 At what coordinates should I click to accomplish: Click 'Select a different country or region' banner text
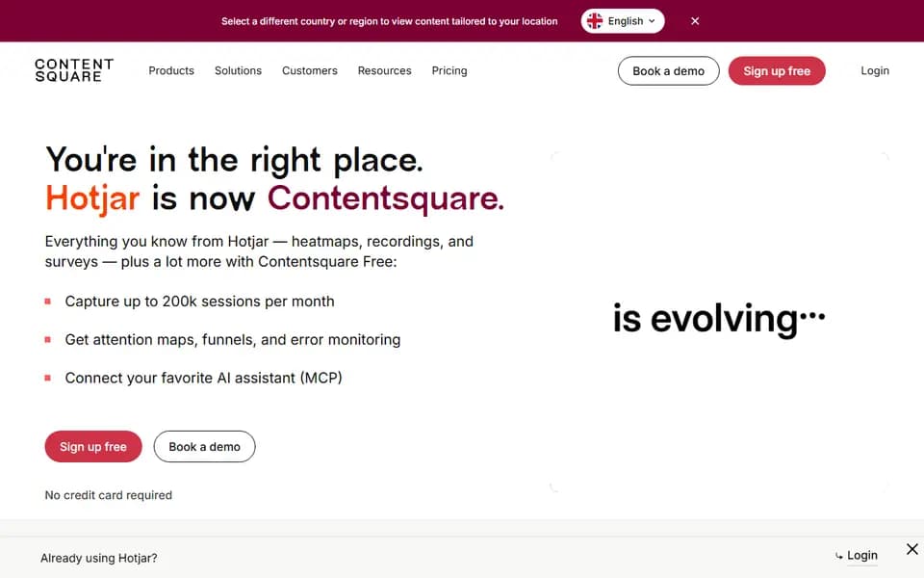389,21
